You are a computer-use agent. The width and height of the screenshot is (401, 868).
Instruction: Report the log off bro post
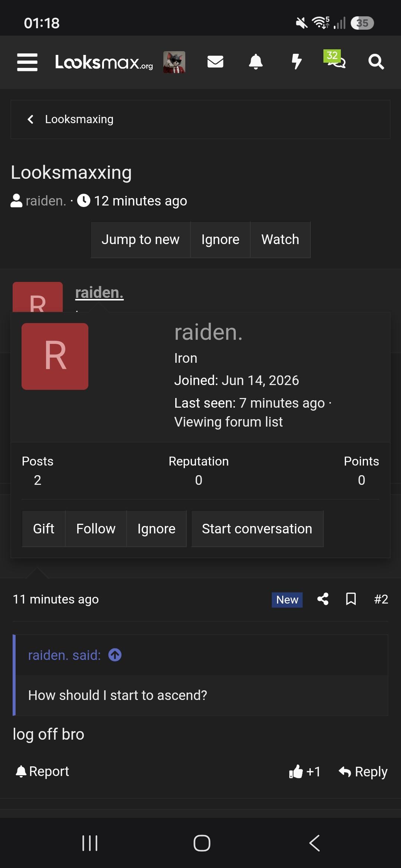click(42, 772)
